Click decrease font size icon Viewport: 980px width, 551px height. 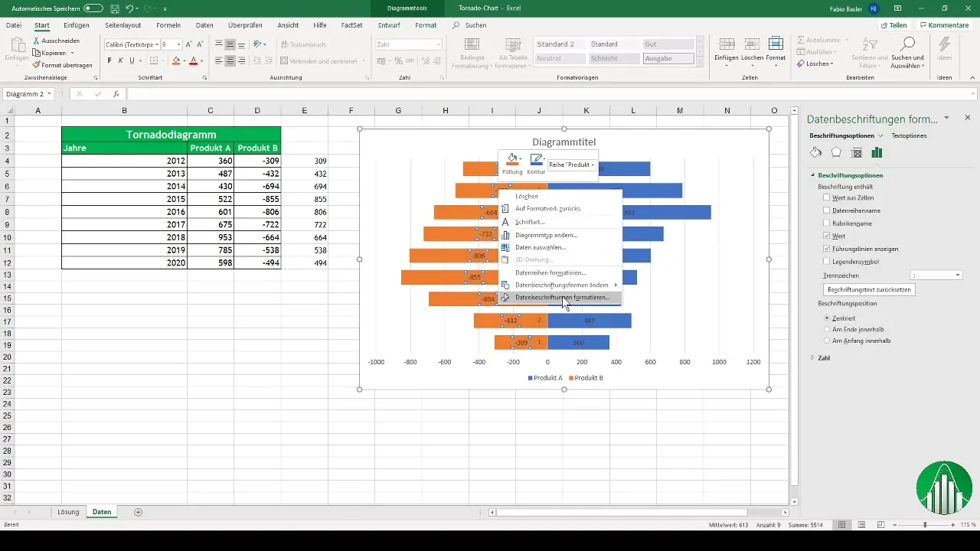pos(200,44)
